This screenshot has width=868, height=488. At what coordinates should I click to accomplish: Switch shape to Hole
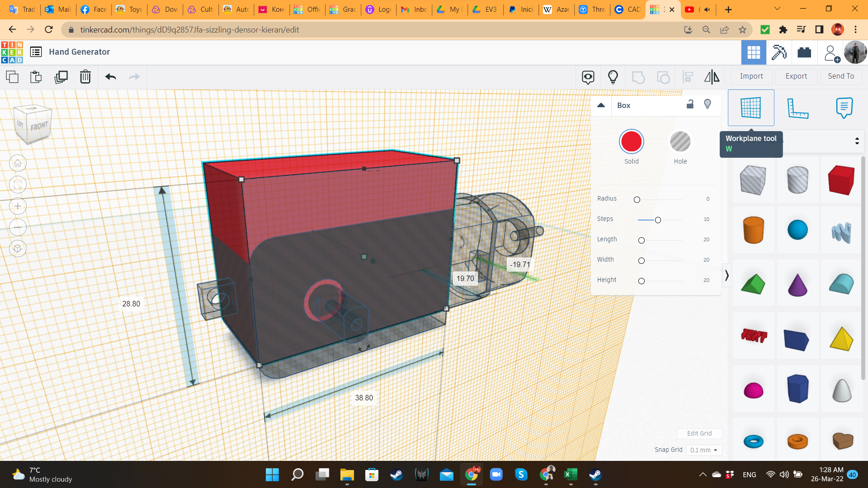pos(680,142)
